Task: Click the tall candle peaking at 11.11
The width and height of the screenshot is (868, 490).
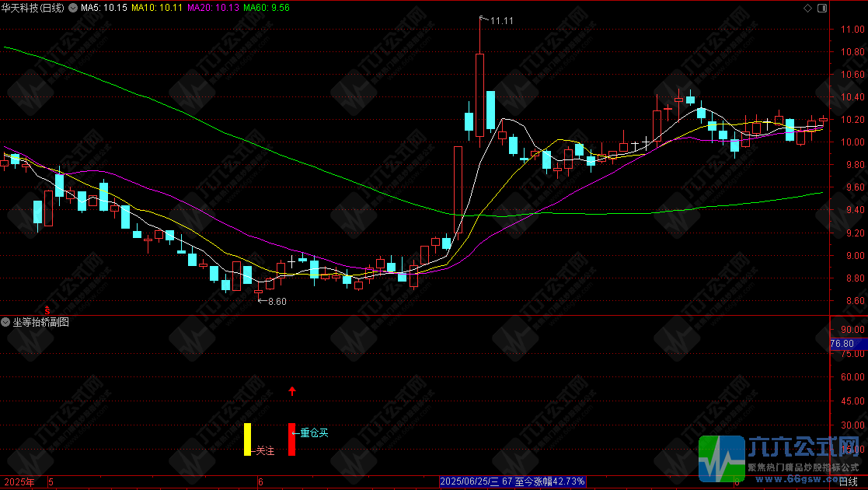Action: (x=480, y=83)
